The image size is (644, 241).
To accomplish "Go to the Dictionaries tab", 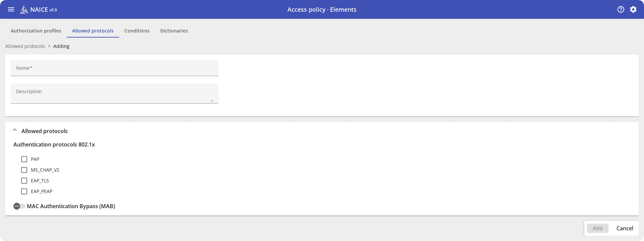I will point(174,31).
